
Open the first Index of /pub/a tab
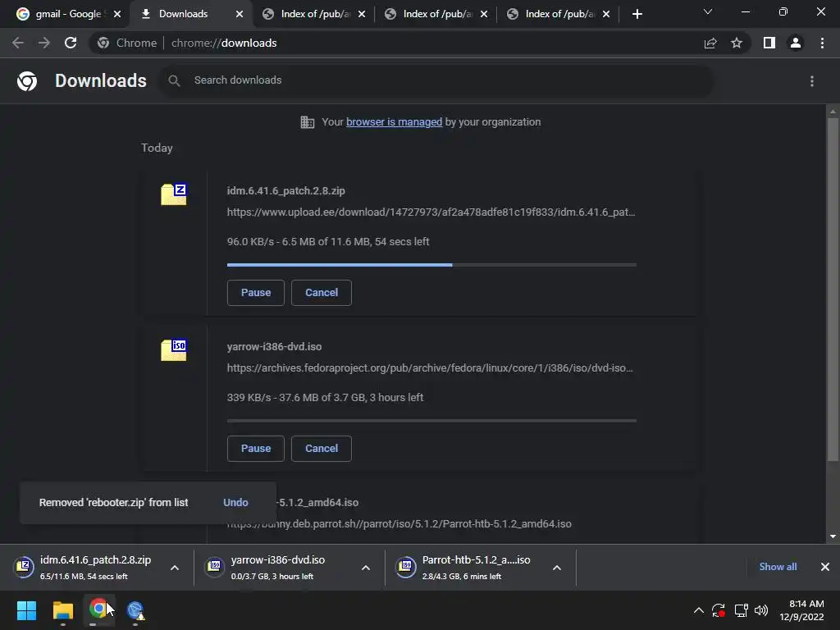click(315, 14)
